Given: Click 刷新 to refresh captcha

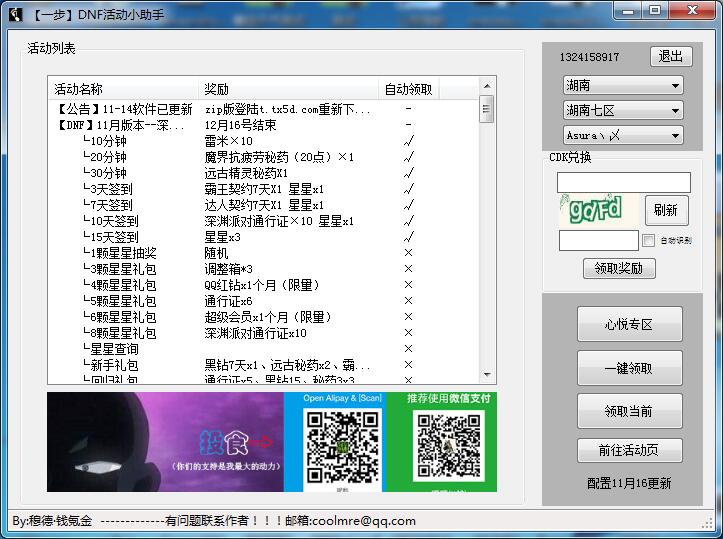Looking at the screenshot, I should pyautogui.click(x=666, y=210).
